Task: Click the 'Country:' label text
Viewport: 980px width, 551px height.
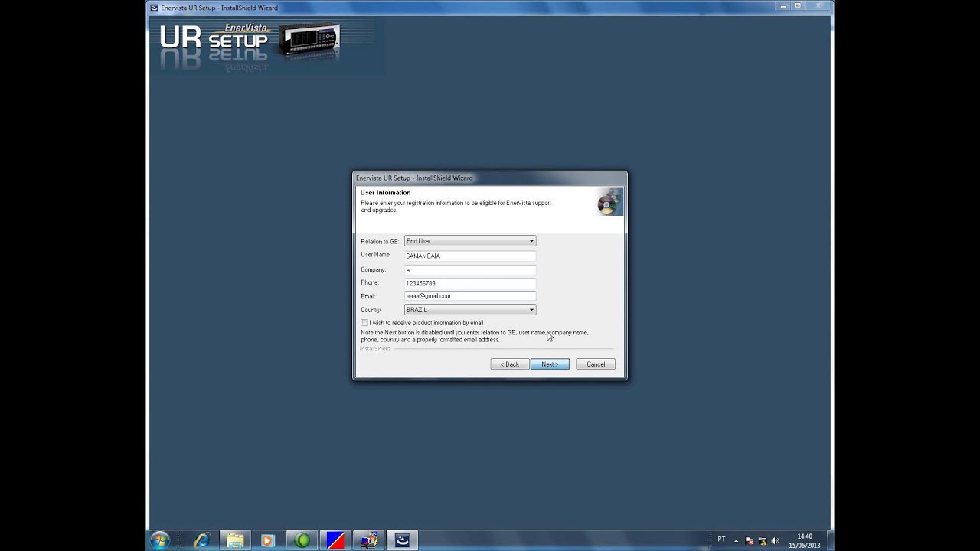Action: tap(371, 310)
